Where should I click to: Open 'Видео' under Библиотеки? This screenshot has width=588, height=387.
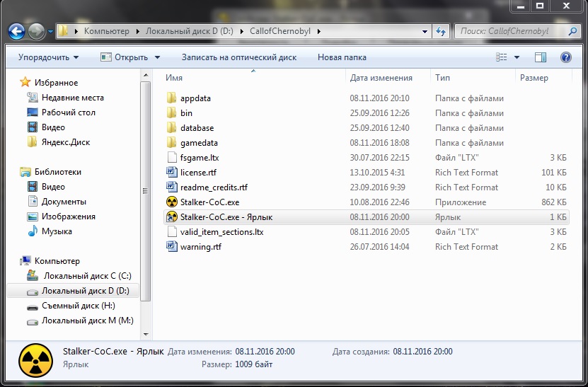pyautogui.click(x=53, y=187)
